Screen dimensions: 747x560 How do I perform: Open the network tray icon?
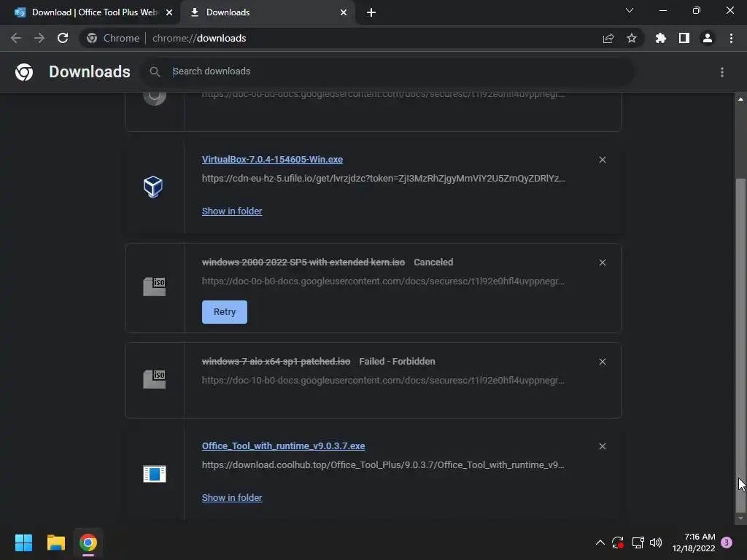pyautogui.click(x=638, y=542)
